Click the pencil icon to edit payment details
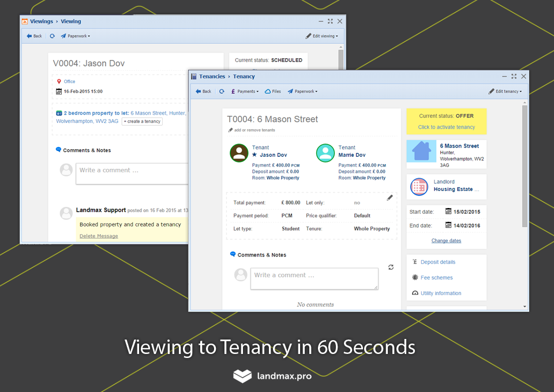This screenshot has width=554, height=392. tap(390, 198)
